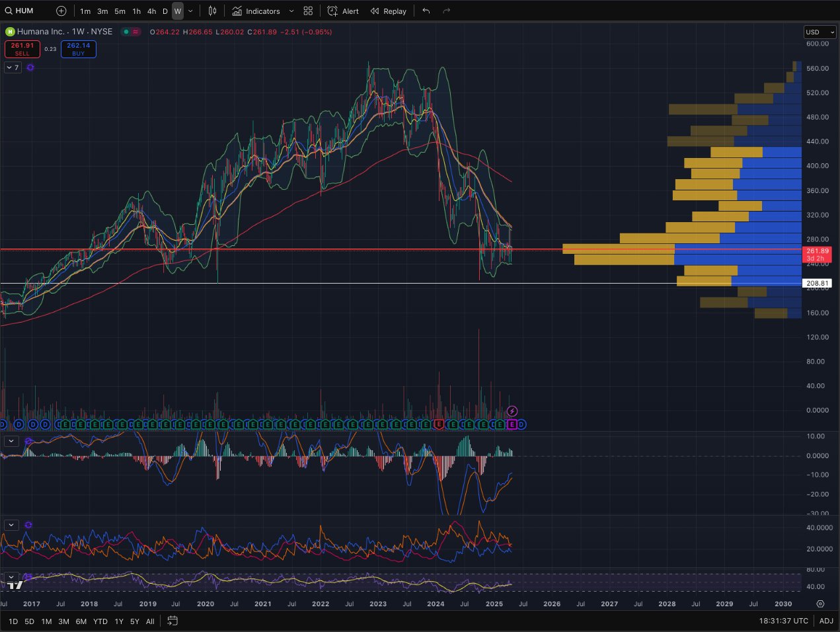Click the undo arrow

[426, 11]
